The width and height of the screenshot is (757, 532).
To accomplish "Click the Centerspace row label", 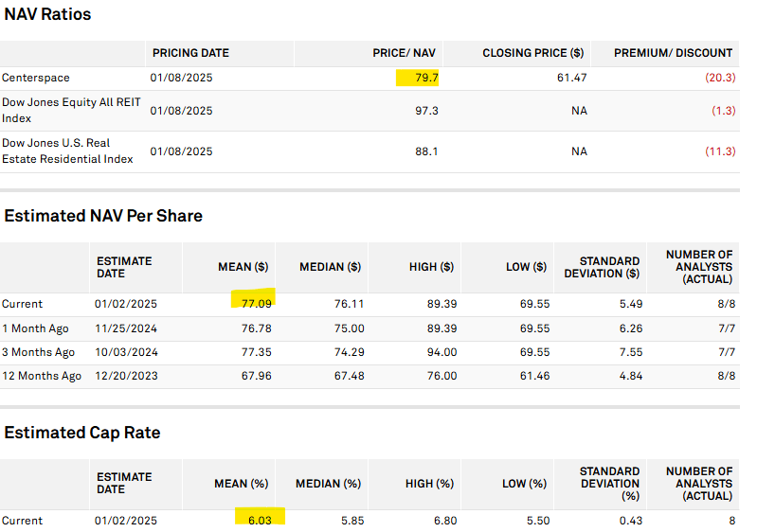I will (36, 78).
